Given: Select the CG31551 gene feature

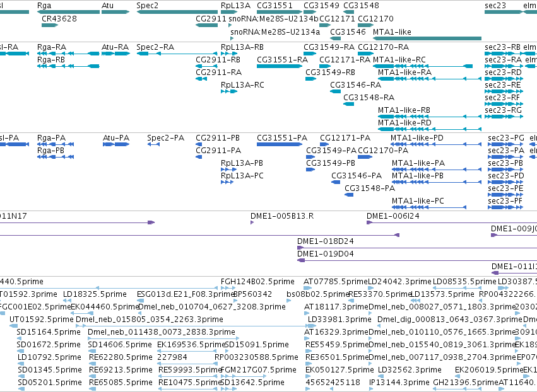Looking at the screenshot, I should [x=279, y=12].
